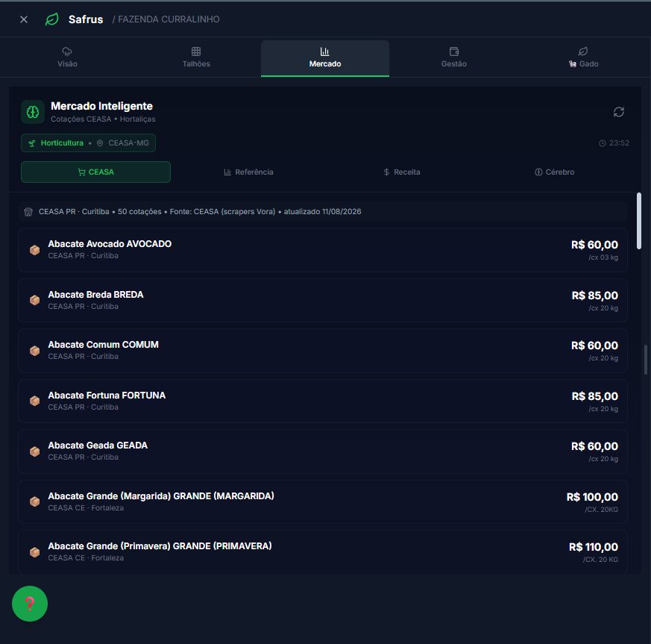Screen dimensions: 651x644
Task: Open the Gestão tab
Action: point(454,57)
